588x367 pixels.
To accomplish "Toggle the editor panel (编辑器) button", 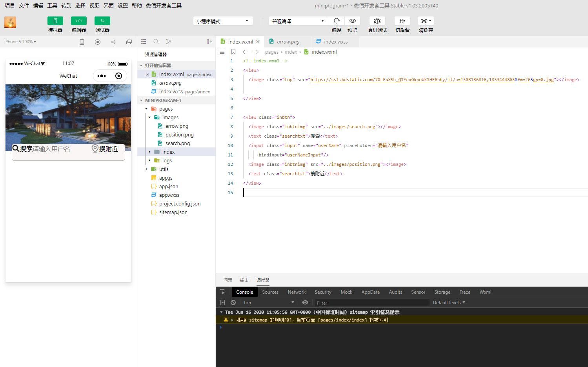I will click(79, 21).
